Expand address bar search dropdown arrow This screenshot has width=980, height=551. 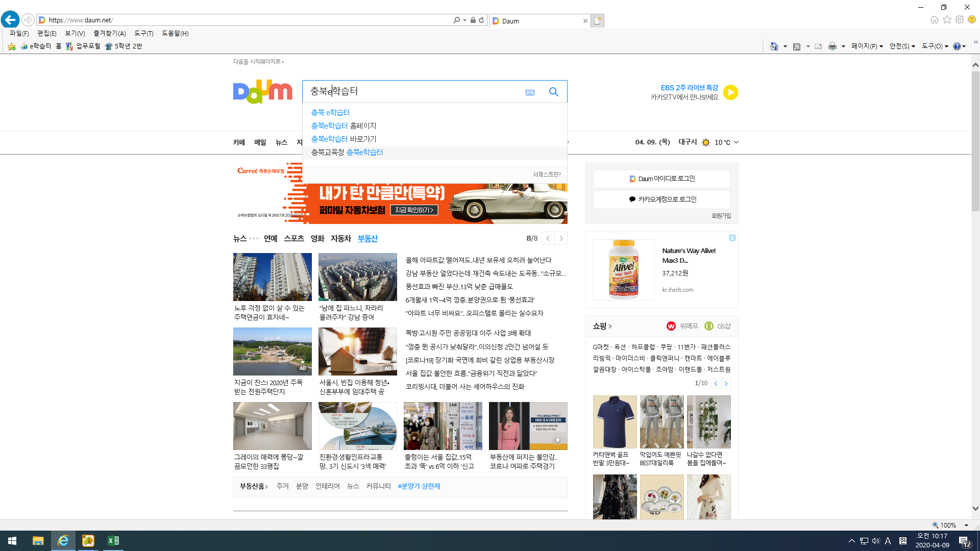[x=464, y=20]
